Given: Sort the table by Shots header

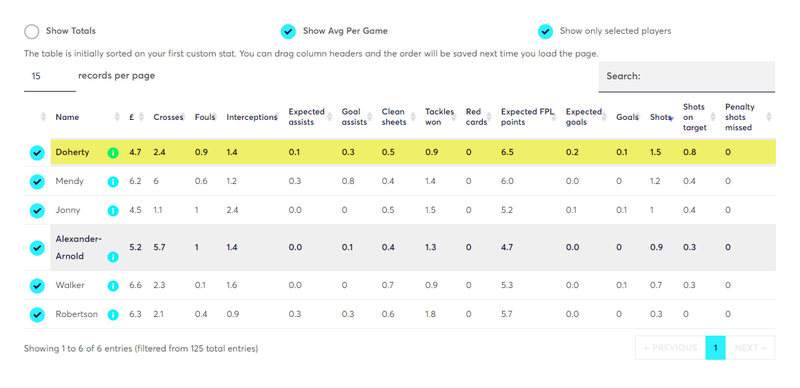Looking at the screenshot, I should 660,117.
